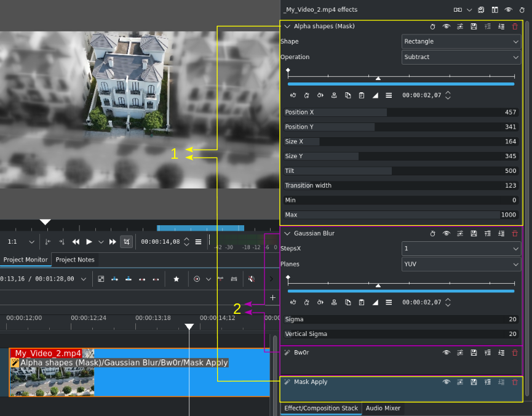Viewport: 532px width, 416px height.
Task: Open Gaussian Blur keyframe options menu
Action: tap(389, 302)
